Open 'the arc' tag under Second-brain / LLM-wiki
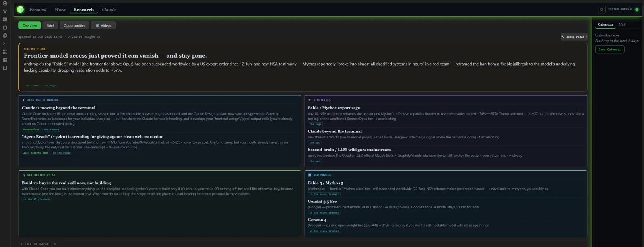Screen dimensions: 644x247 coord(314,161)
